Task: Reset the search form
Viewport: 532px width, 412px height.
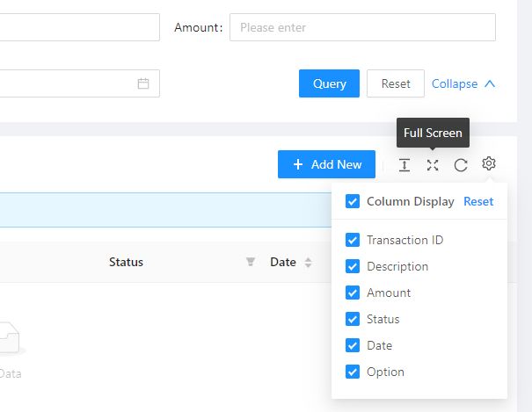Action: point(396,83)
